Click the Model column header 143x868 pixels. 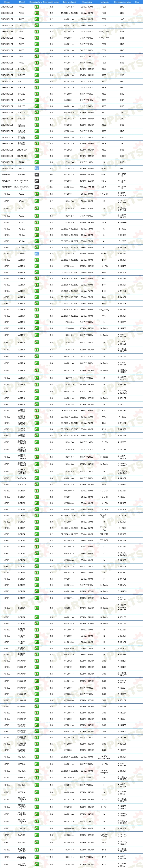tap(22, 2)
